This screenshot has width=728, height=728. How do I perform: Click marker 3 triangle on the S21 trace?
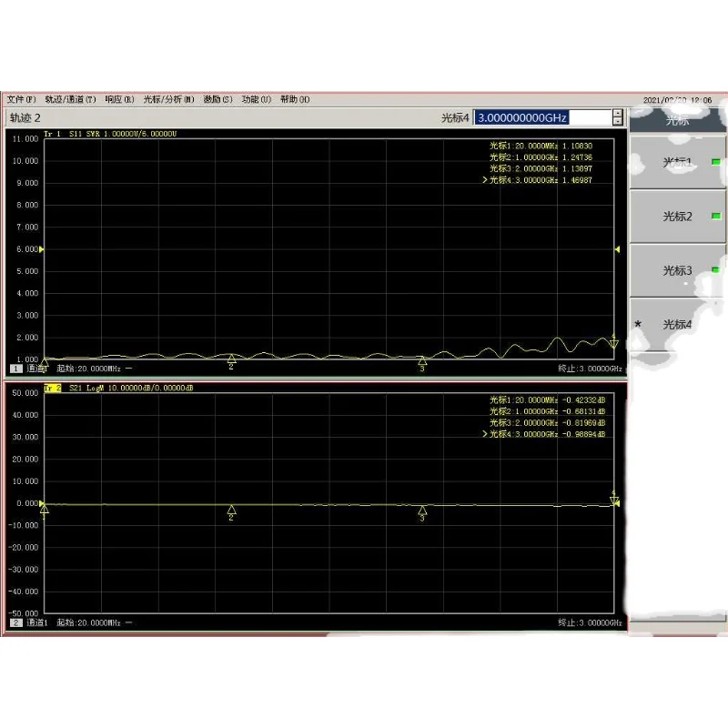[x=421, y=511]
